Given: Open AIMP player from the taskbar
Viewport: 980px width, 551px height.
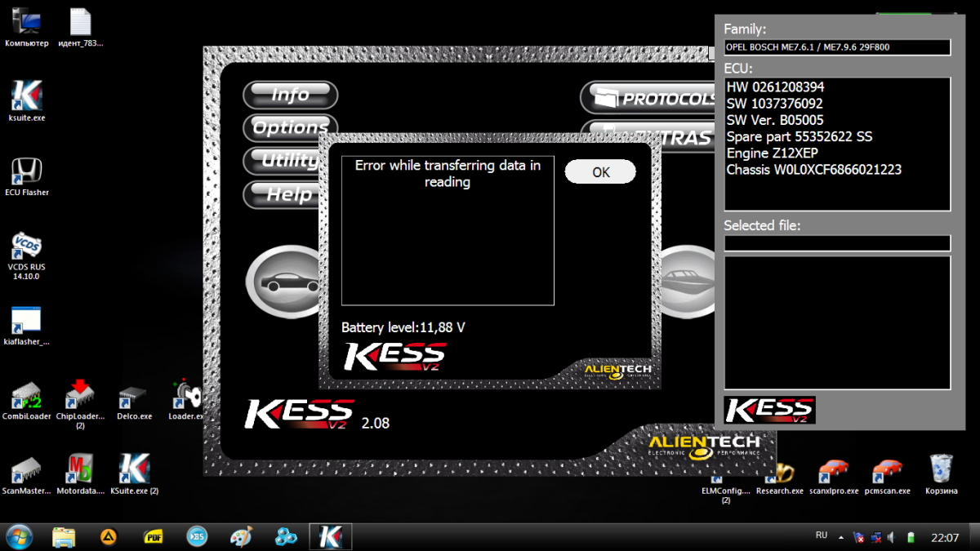Looking at the screenshot, I should [108, 536].
